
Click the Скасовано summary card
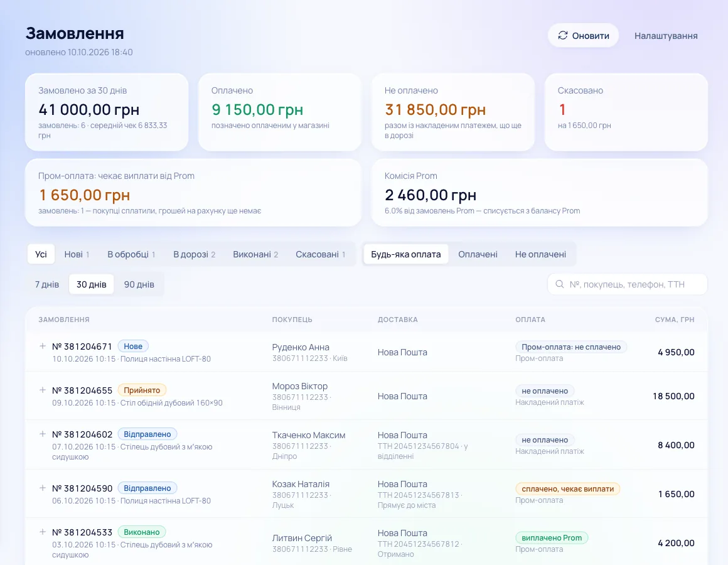point(626,112)
